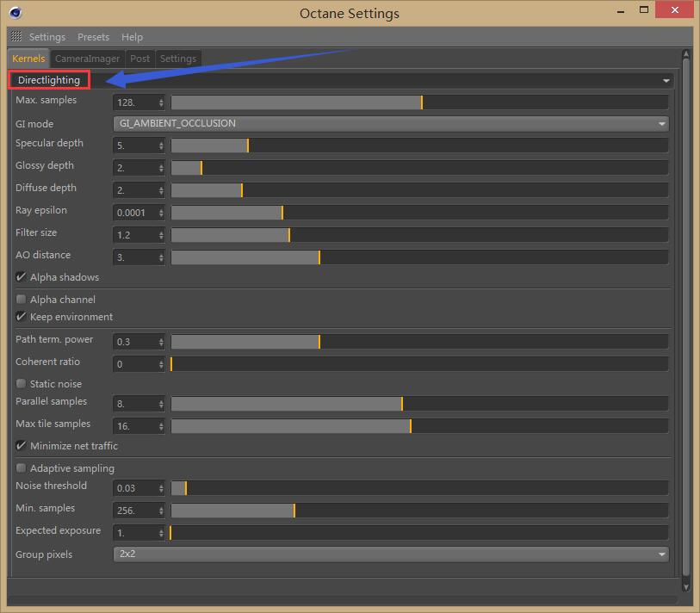The width and height of the screenshot is (700, 613).
Task: Open the Presets menu
Action: (x=93, y=37)
